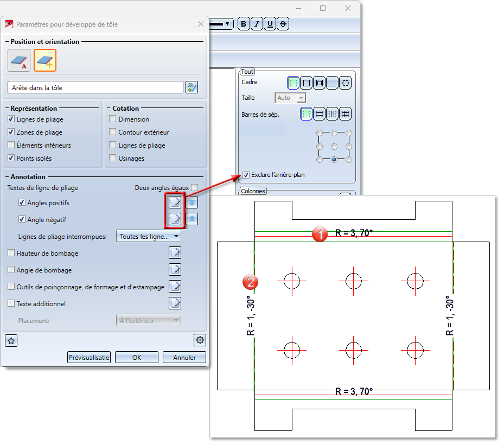Select top-right anchor radio button
This screenshot has height=444, width=504.
click(x=349, y=133)
